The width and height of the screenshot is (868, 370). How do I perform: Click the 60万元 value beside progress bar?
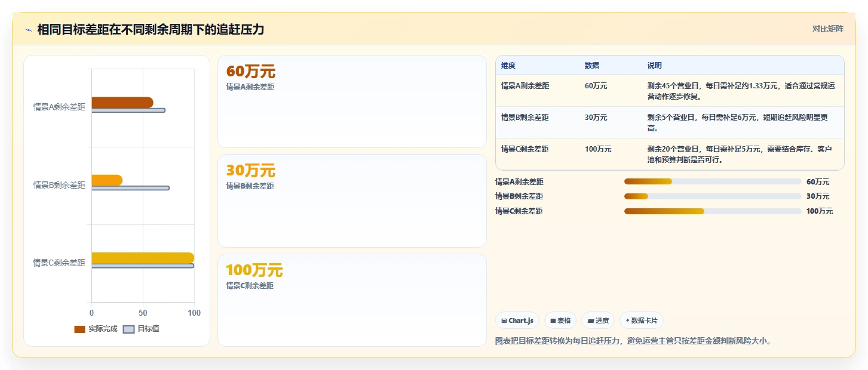[818, 182]
